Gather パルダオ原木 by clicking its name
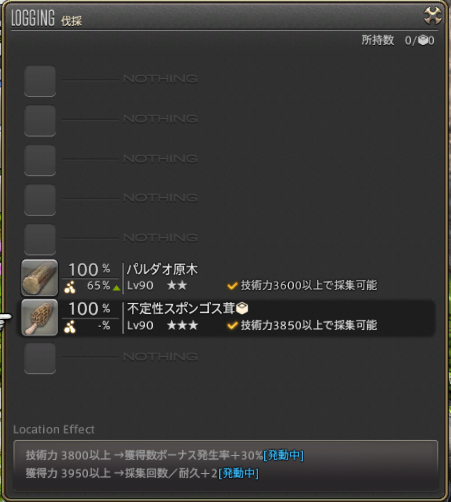451x502 pixels. (x=162, y=269)
